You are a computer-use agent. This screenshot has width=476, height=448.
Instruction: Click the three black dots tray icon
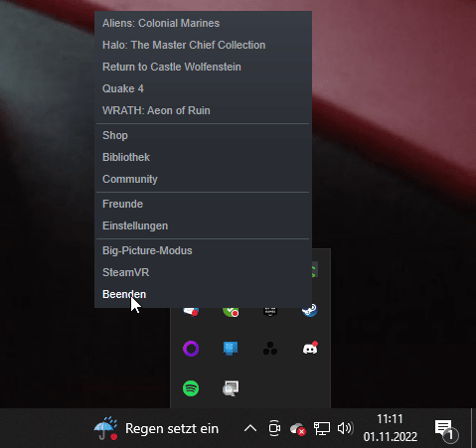270,349
